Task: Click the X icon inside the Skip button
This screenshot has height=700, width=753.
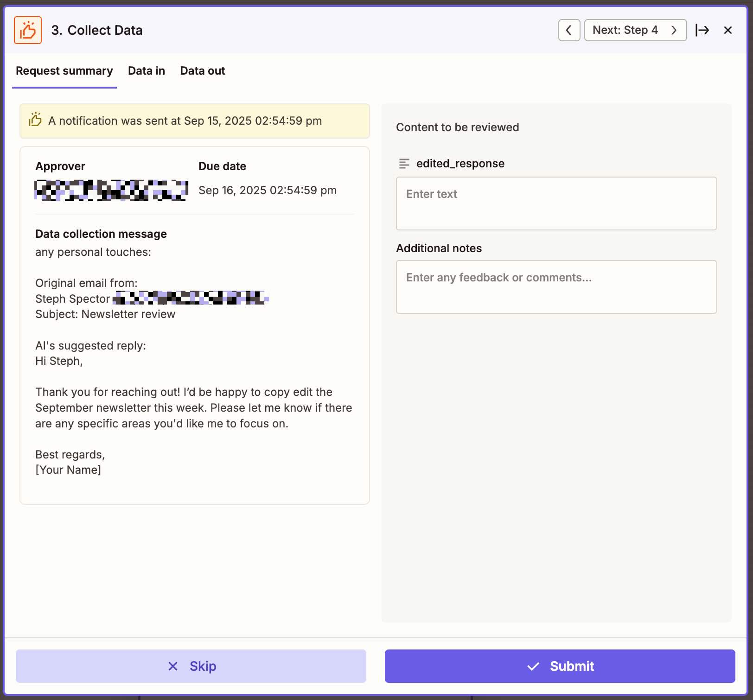Action: 173,666
